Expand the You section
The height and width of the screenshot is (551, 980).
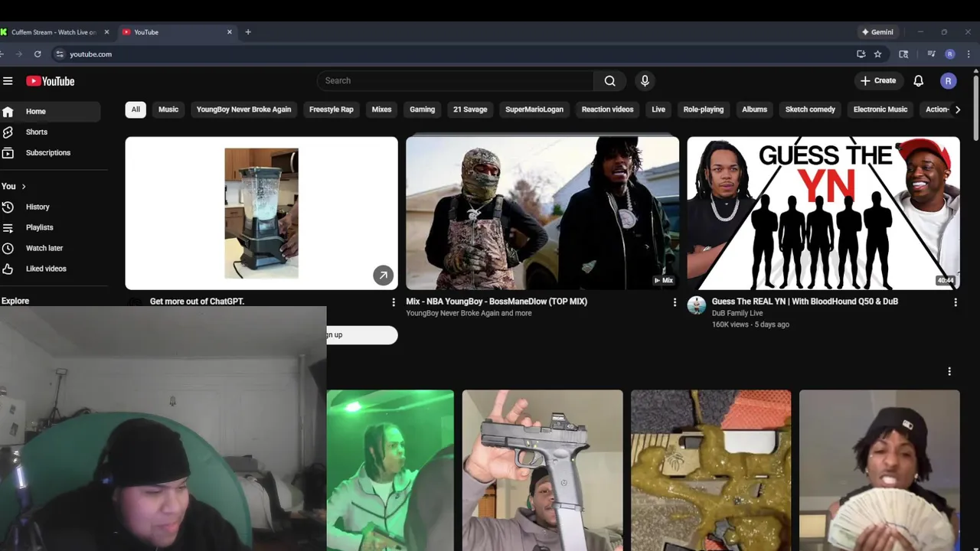click(14, 186)
